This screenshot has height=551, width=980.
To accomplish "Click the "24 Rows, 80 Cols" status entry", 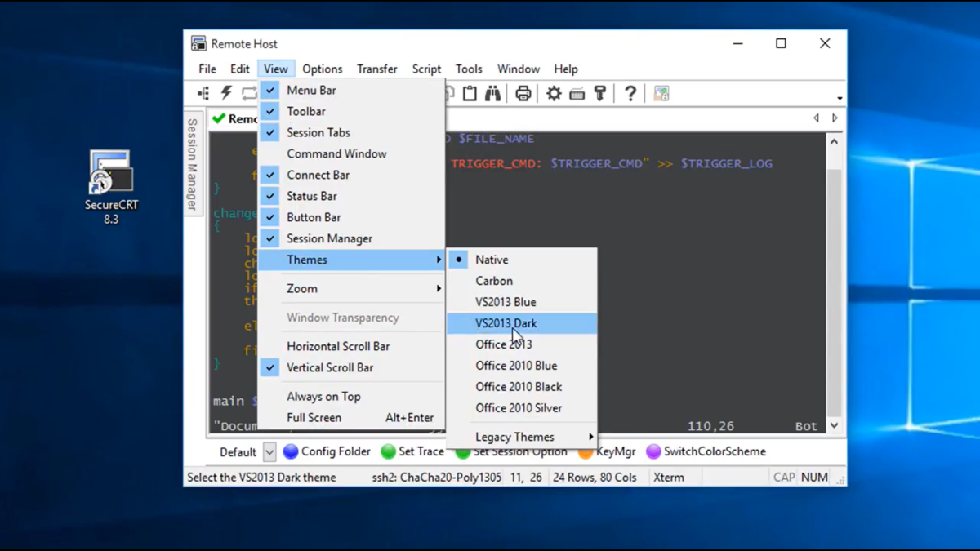I will point(595,478).
